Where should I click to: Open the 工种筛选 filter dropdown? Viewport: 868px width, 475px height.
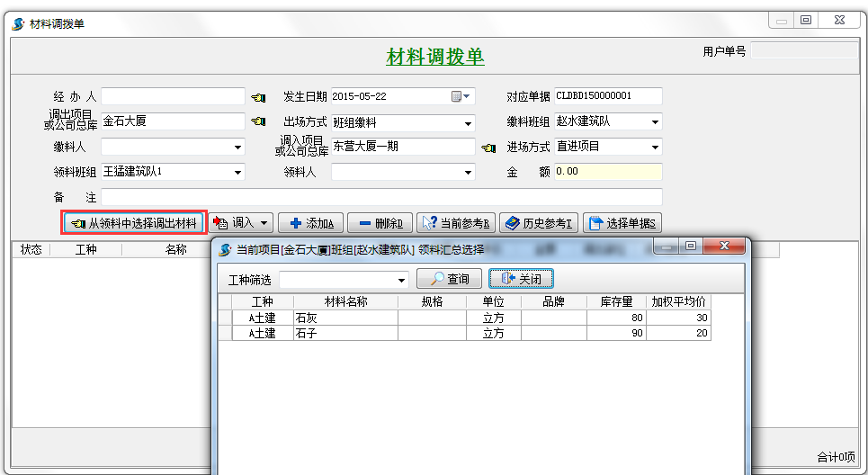click(x=401, y=280)
